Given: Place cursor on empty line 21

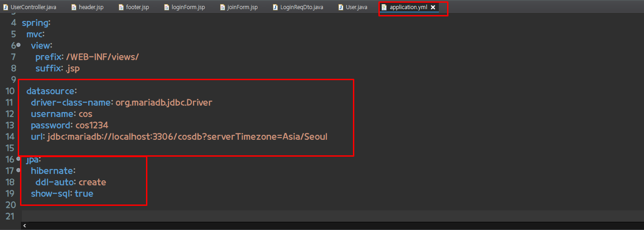Looking at the screenshot, I should [332, 216].
